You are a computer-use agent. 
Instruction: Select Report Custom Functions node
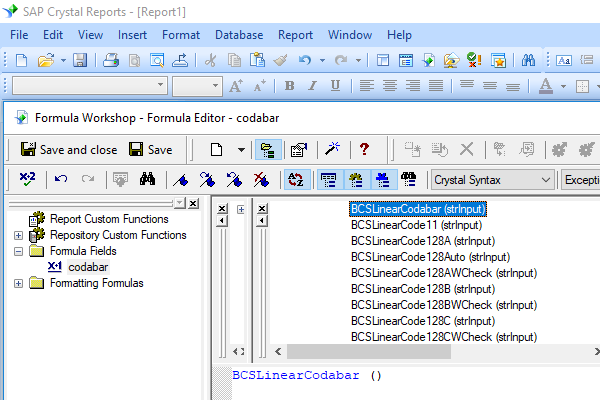(109, 219)
